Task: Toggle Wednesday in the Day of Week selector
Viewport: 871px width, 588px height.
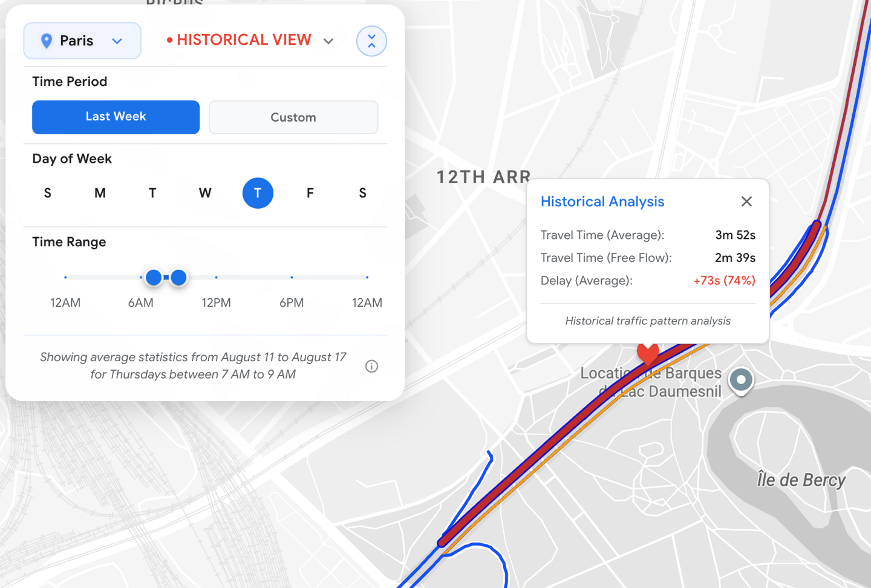Action: pos(205,193)
